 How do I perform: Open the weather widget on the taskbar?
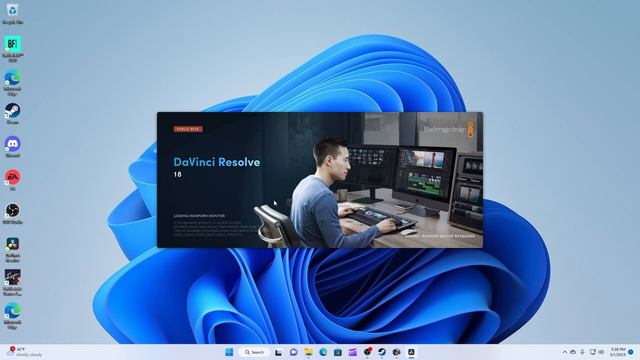click(x=24, y=352)
